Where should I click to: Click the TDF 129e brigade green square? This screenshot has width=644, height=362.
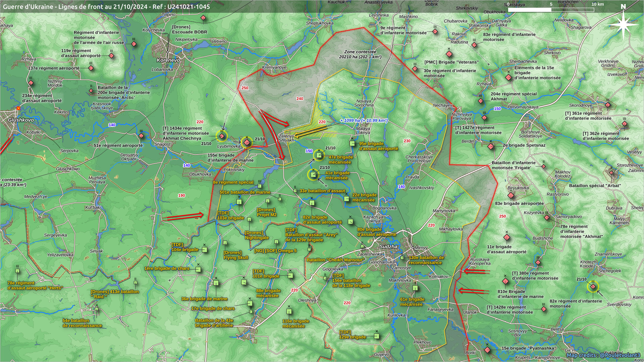(x=377, y=336)
